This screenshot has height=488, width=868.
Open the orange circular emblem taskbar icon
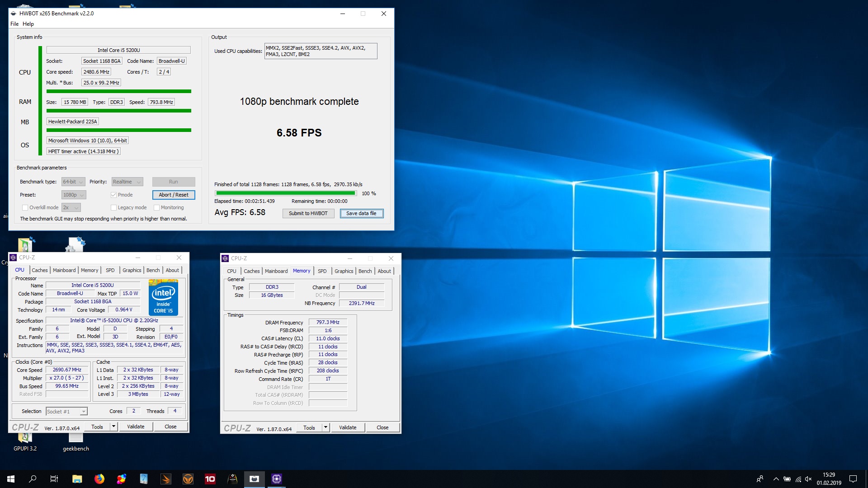pyautogui.click(x=188, y=479)
